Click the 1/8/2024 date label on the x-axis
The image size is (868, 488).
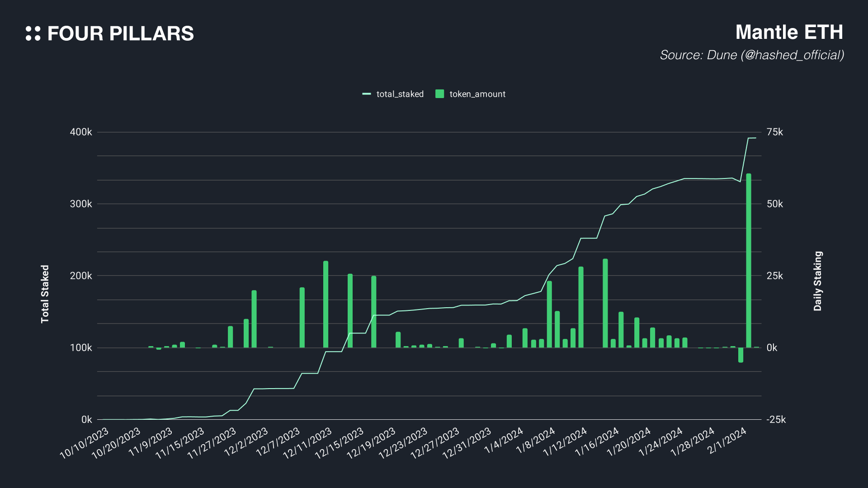click(x=536, y=441)
